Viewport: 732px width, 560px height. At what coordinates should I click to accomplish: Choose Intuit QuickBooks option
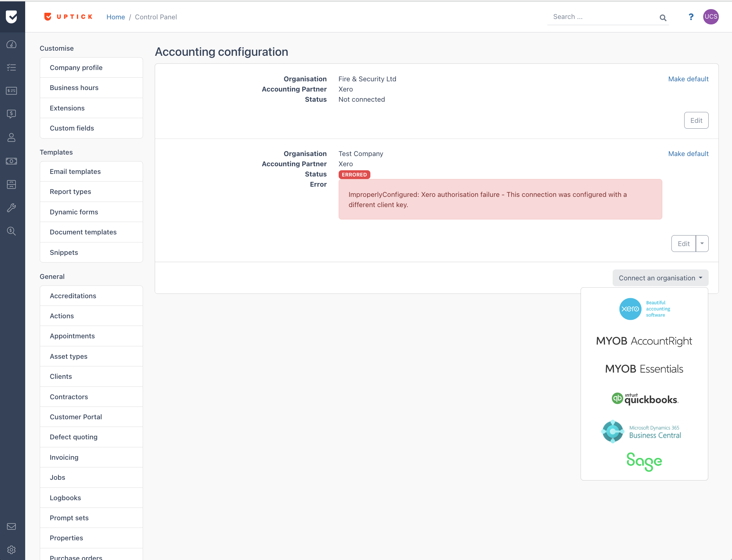(645, 399)
